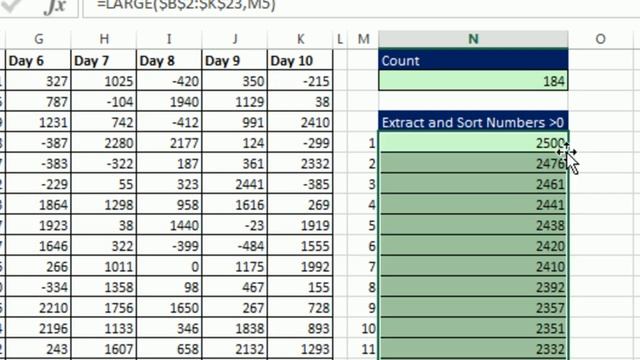Viewport: 640px width, 360px height.
Task: Click the Day 8 header cell
Action: 169,61
